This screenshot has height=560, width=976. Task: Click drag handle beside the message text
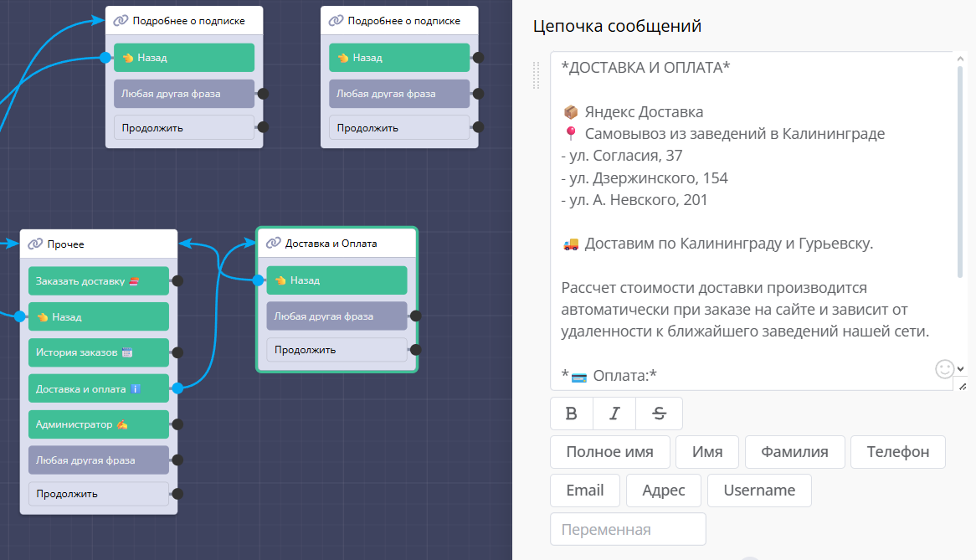pos(537,74)
